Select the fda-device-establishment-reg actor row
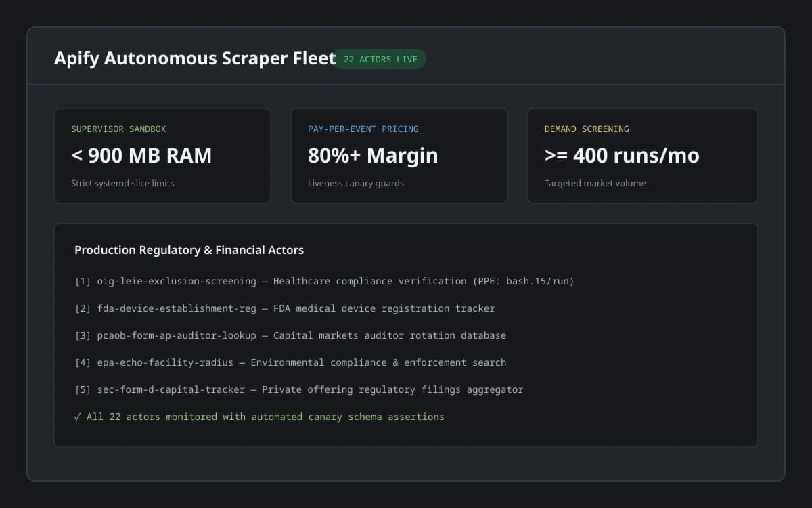This screenshot has height=508, width=812. pos(285,308)
